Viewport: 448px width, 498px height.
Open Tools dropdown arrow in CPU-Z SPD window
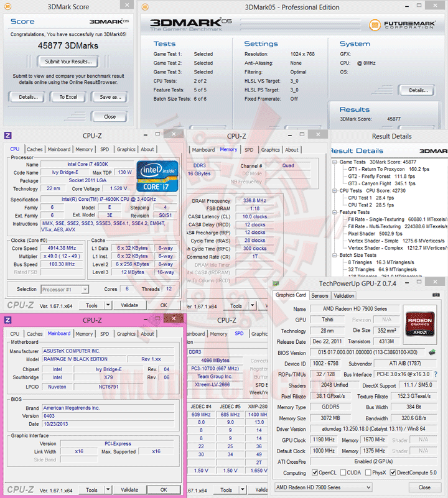[x=242, y=490]
